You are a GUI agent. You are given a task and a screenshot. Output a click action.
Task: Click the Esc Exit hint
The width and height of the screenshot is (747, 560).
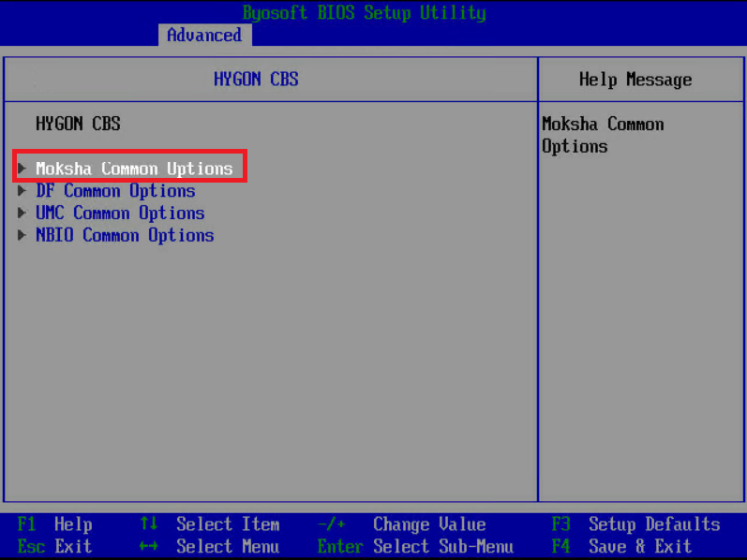click(x=54, y=546)
